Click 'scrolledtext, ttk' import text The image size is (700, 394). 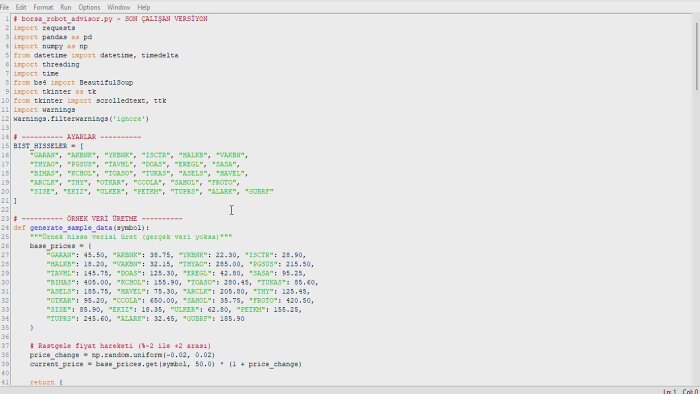pos(131,100)
